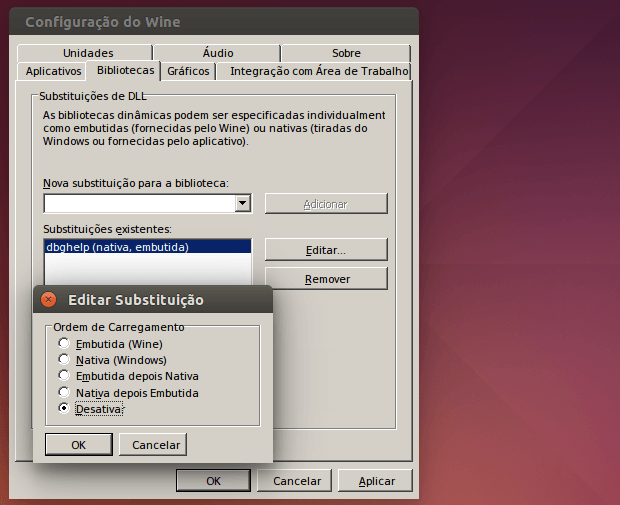Screen dimensions: 620x505
Task: Open the library name dropdown arrow
Action: 243,204
